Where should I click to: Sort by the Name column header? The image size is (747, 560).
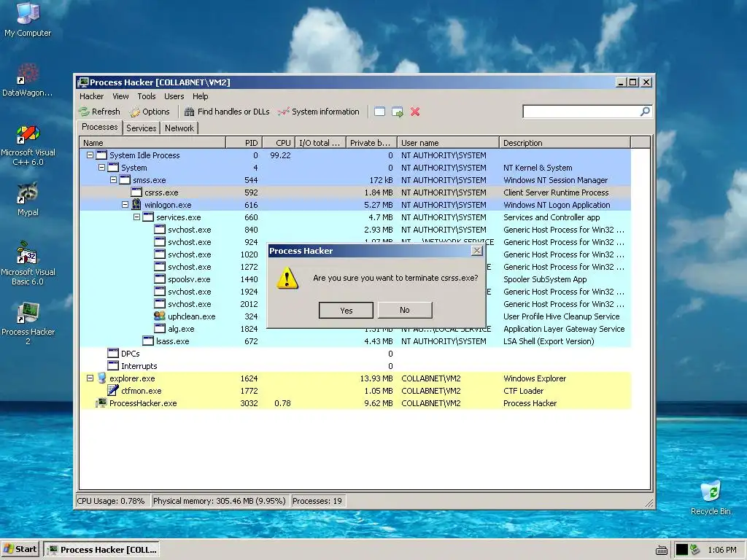(152, 142)
